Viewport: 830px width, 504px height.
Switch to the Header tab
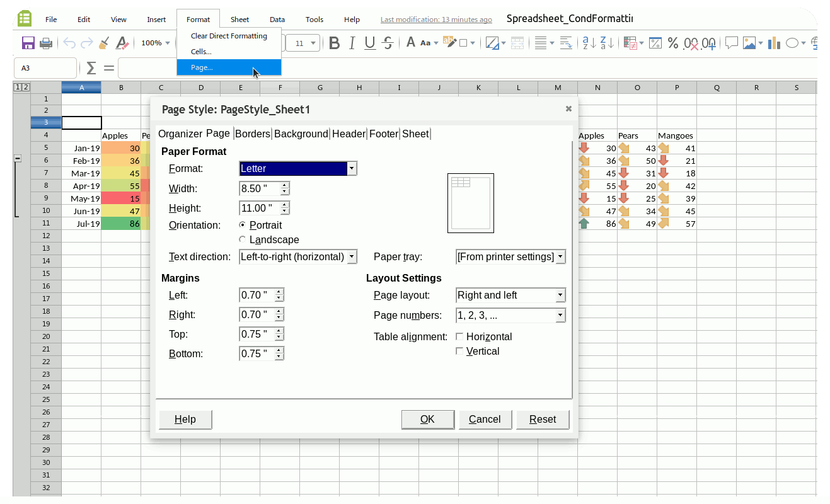pyautogui.click(x=349, y=134)
